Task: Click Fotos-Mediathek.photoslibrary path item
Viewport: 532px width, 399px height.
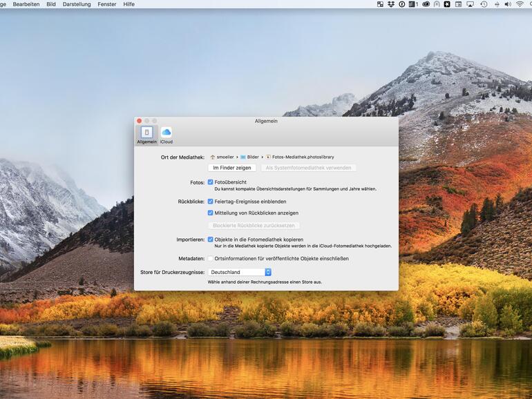Action: pos(300,157)
